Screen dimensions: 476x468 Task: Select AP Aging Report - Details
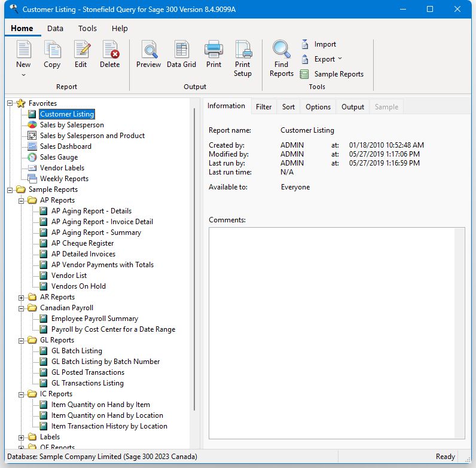[x=91, y=211]
